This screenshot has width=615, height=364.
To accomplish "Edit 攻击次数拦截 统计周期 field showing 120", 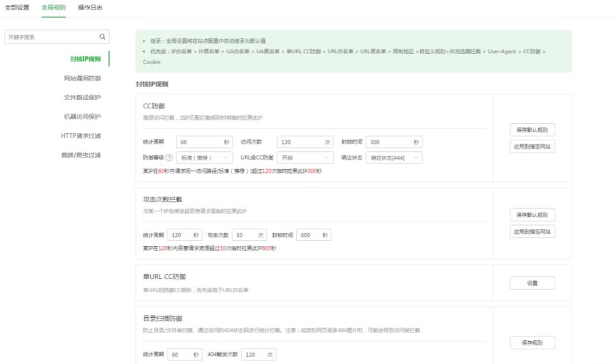I will coord(185,235).
